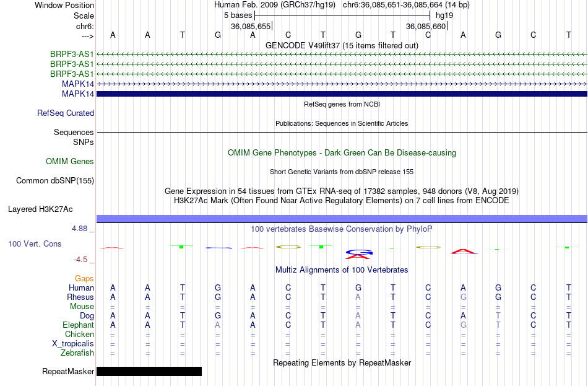
Task: Click the hg19 label by scale bar
Action: [444, 15]
